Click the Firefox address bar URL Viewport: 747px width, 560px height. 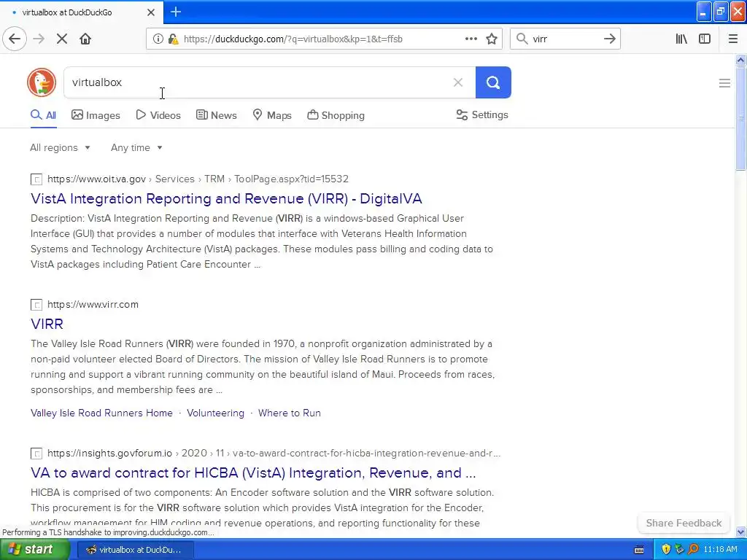[x=293, y=39]
